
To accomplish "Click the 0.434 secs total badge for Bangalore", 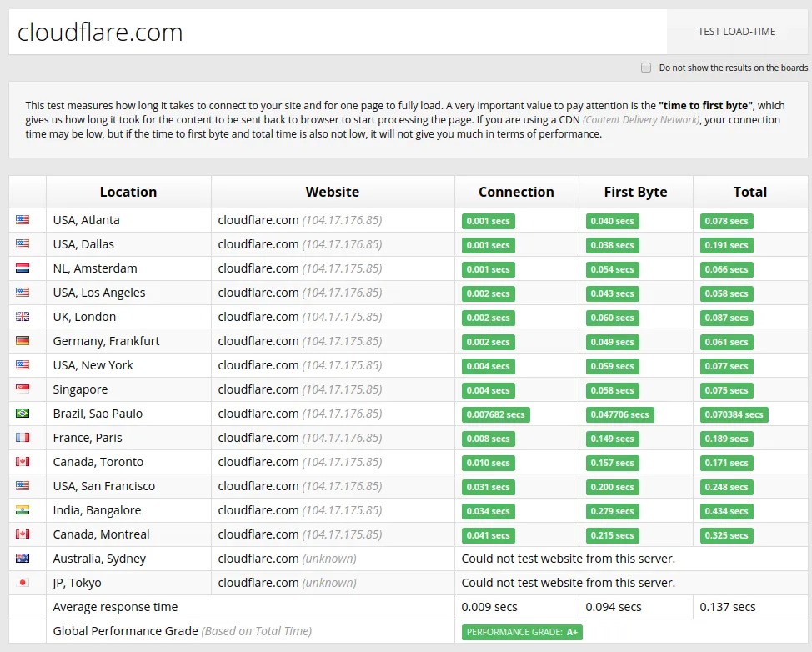I will [727, 511].
